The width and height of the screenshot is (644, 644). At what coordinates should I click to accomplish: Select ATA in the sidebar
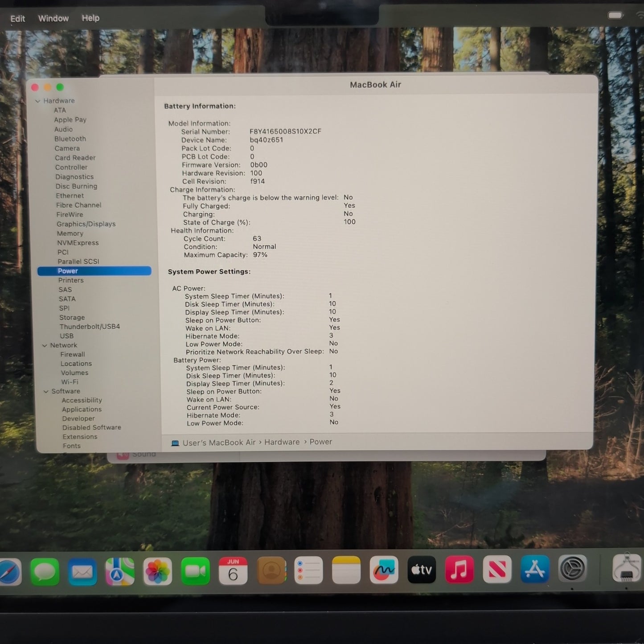coord(60,110)
